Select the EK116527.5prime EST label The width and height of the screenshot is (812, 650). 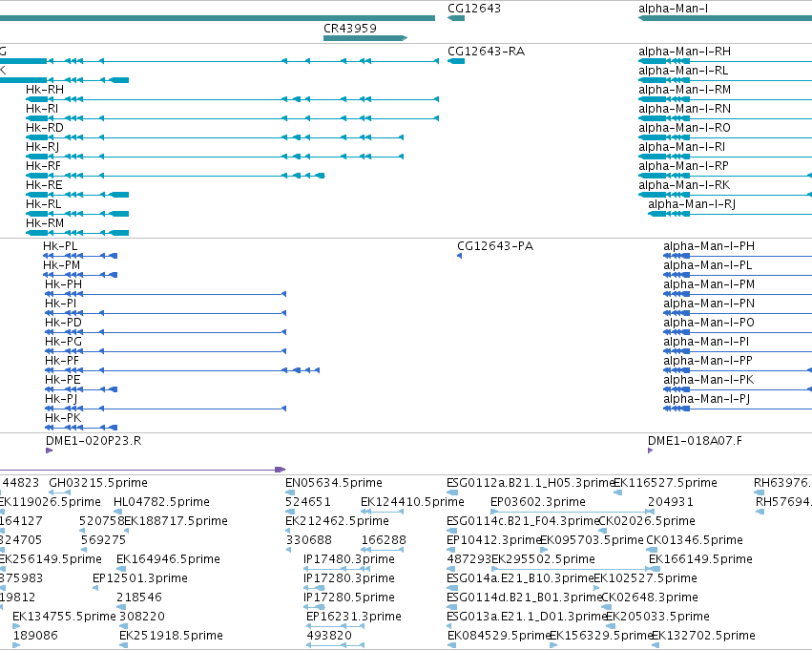click(x=665, y=483)
